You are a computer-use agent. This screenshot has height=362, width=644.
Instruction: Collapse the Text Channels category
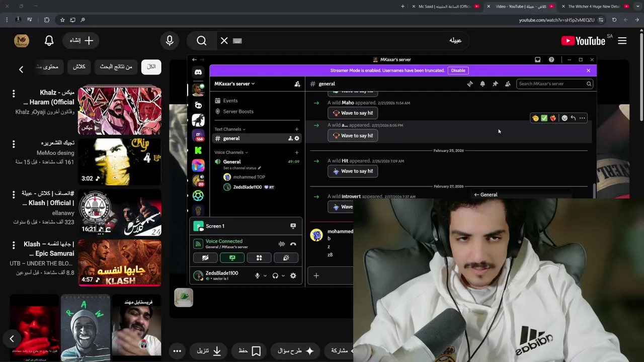click(230, 129)
